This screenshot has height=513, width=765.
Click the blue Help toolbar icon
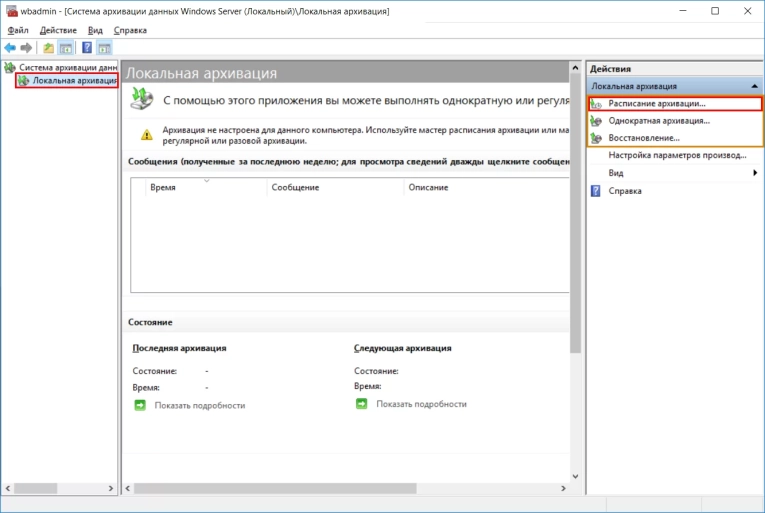(87, 47)
